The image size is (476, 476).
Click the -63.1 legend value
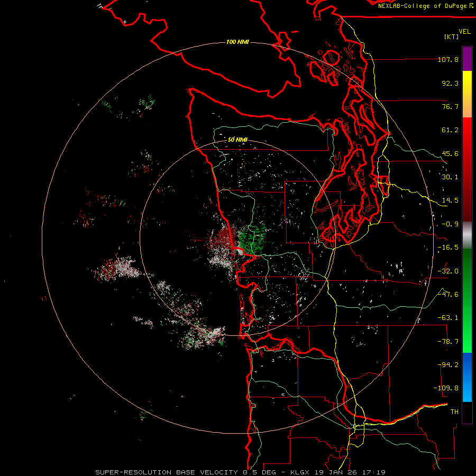point(448,318)
